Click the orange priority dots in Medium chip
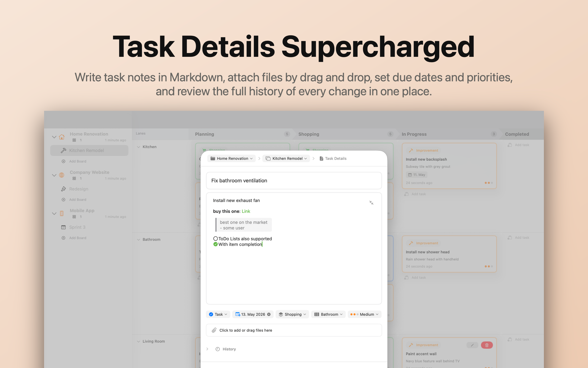Image resolution: width=588 pixels, height=368 pixels. click(x=354, y=314)
